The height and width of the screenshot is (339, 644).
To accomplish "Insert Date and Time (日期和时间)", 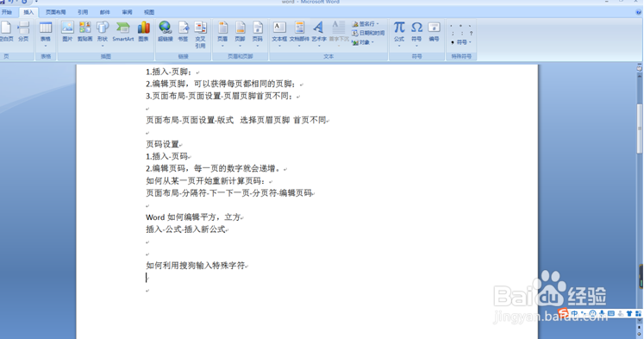I will click(x=368, y=34).
